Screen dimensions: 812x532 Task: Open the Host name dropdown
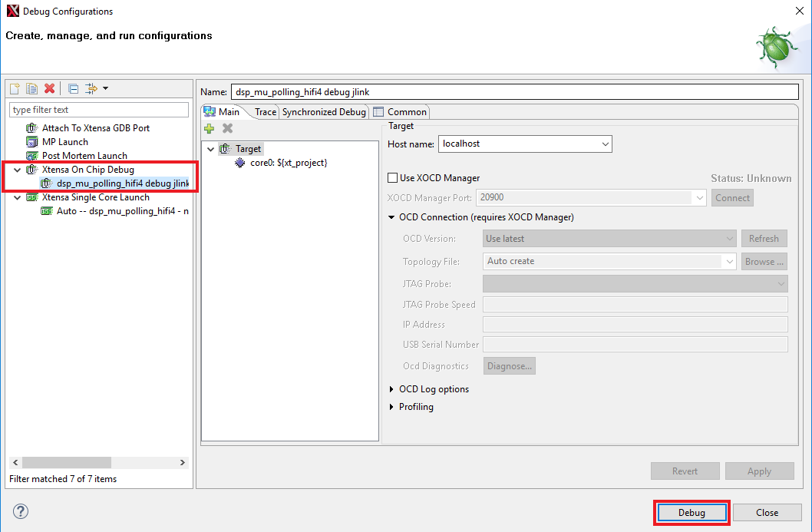605,144
